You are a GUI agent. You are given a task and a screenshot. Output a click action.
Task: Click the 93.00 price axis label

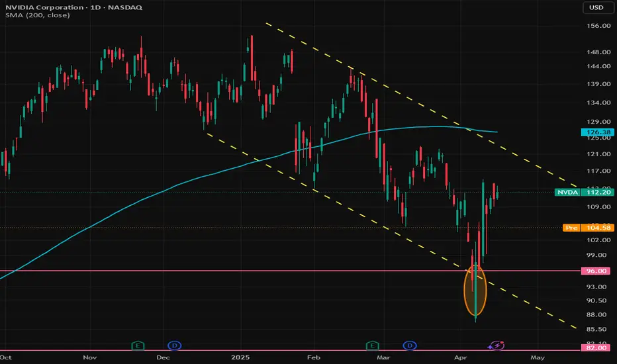coord(596,287)
